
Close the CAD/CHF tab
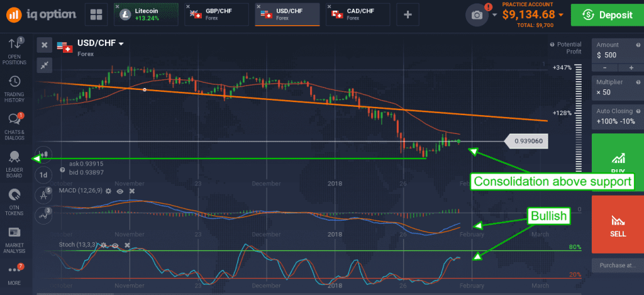[329, 6]
